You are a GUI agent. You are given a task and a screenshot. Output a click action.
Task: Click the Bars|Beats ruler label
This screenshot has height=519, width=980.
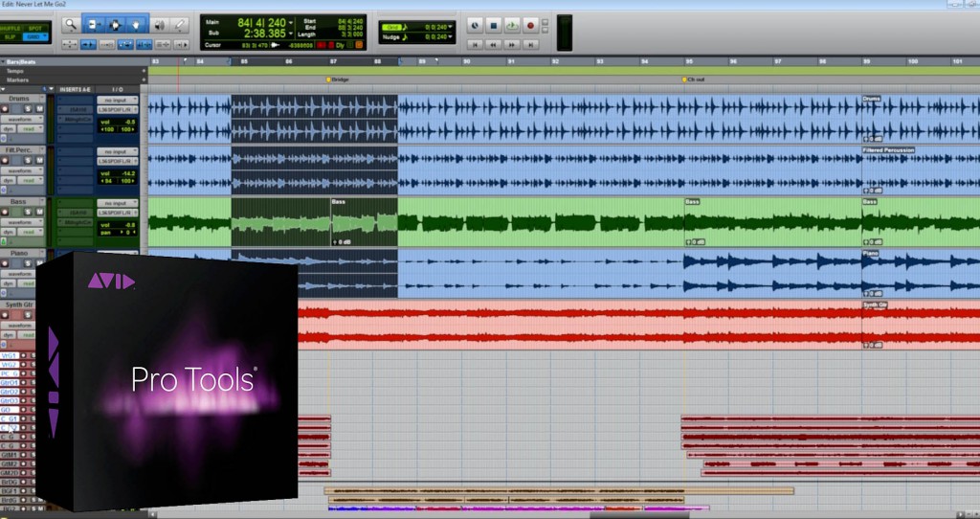click(21, 62)
